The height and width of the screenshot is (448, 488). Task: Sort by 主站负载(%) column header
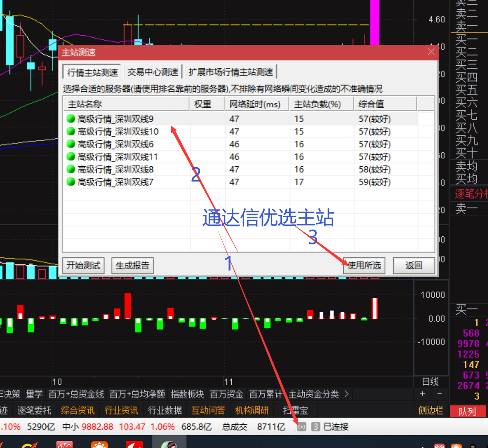pos(322,104)
